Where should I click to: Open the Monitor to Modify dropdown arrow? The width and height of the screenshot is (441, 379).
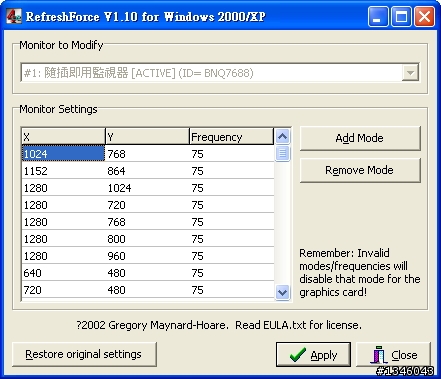tap(410, 73)
